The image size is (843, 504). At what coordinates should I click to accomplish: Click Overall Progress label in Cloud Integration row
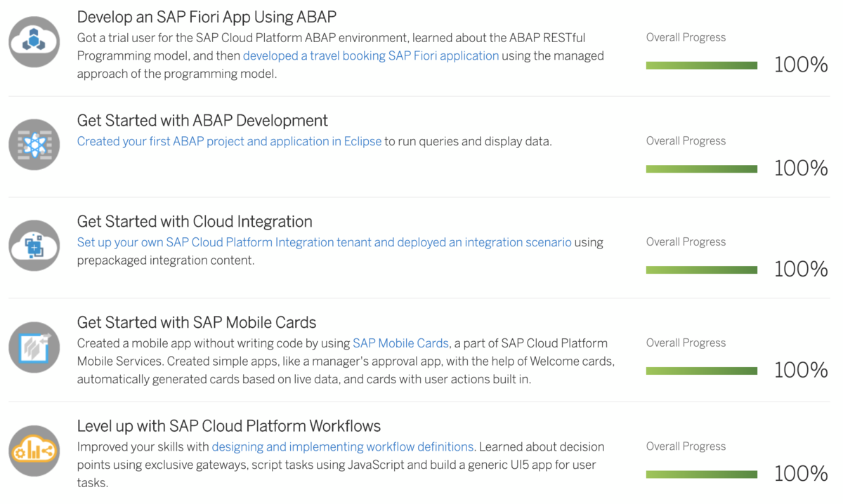[x=686, y=242]
